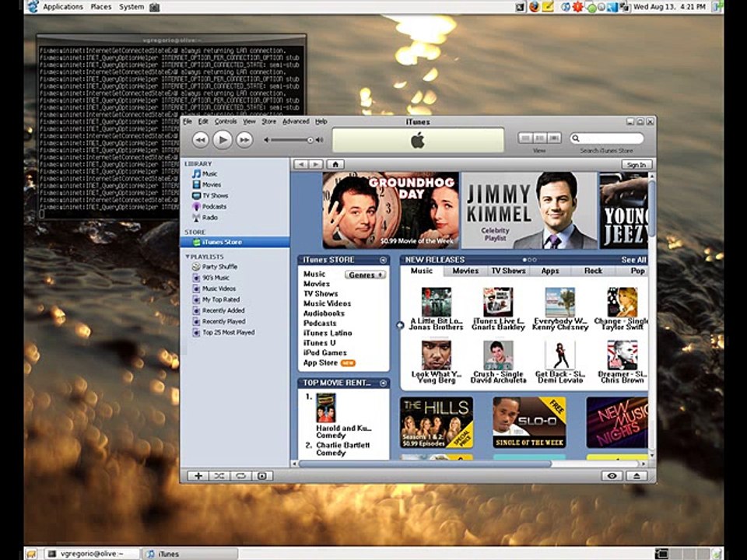This screenshot has width=747, height=560.
Task: Open the Jonas Brothers album cover
Action: coord(436,302)
